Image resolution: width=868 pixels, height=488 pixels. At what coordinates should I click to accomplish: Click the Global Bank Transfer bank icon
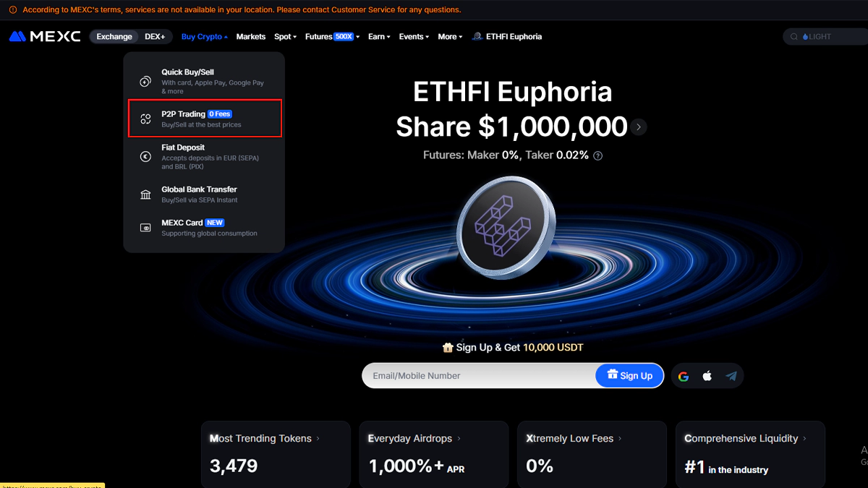click(145, 194)
